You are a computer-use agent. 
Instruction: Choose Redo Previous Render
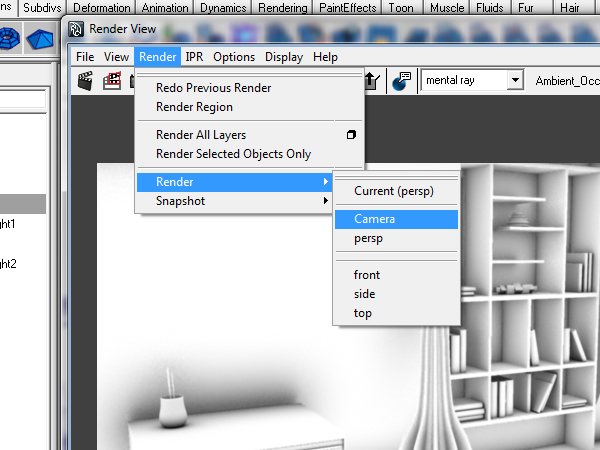tap(249, 88)
